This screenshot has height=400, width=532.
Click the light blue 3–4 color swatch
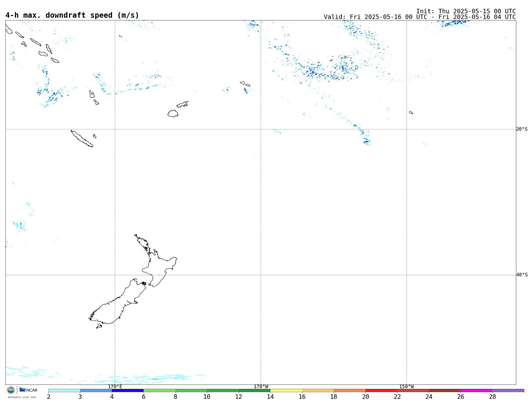96,390
